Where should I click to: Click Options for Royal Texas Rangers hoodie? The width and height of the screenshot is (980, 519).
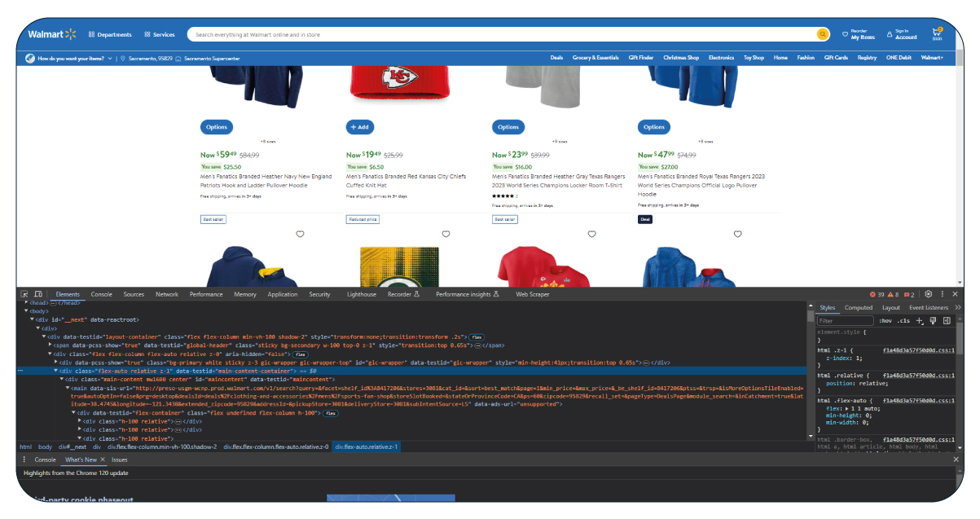(x=654, y=126)
